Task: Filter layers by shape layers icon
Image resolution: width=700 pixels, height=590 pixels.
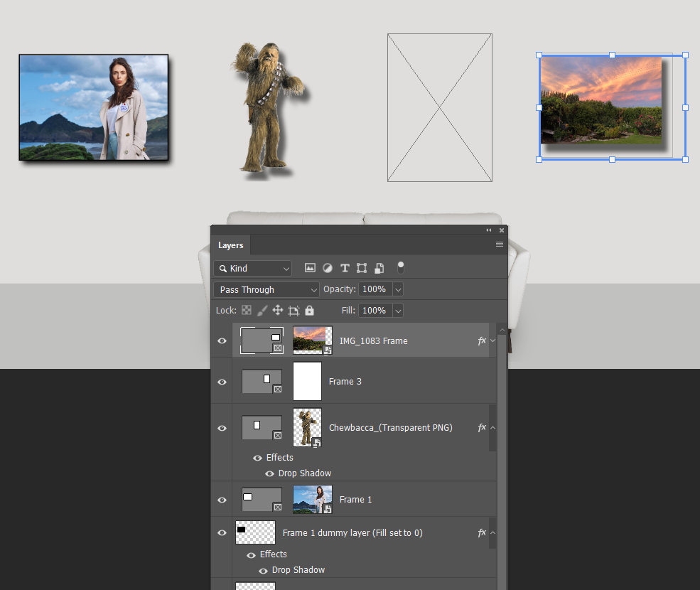Action: coord(362,268)
